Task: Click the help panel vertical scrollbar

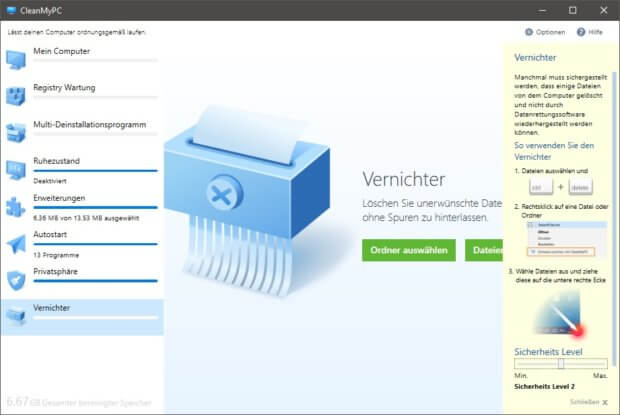Action: point(614,219)
